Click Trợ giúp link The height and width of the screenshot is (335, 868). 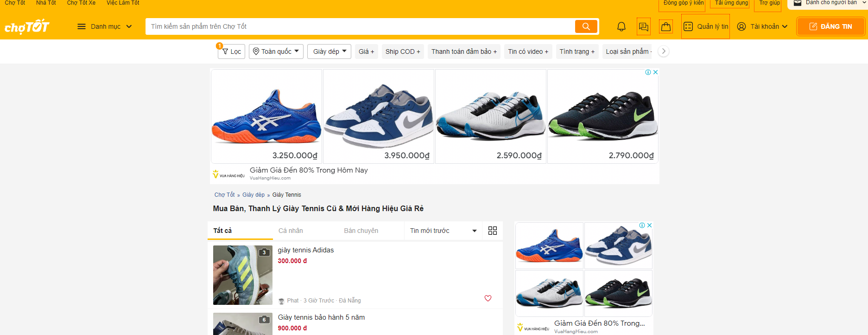tap(769, 3)
